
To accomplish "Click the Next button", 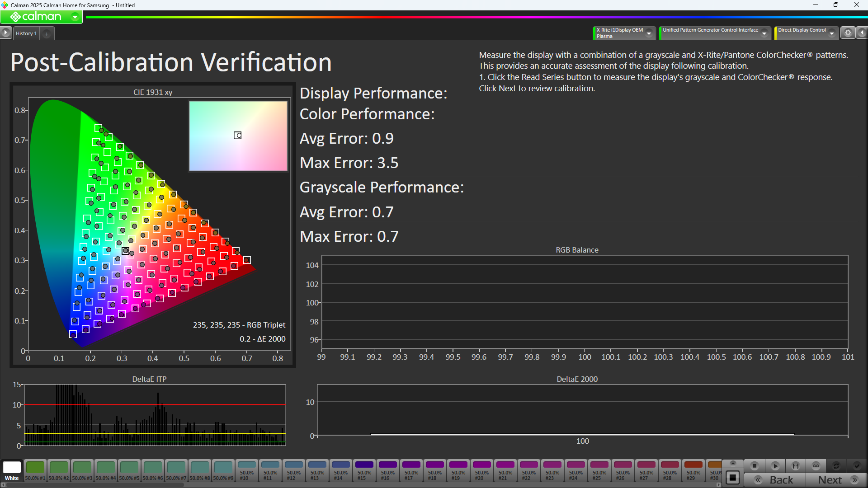I will 836,480.
